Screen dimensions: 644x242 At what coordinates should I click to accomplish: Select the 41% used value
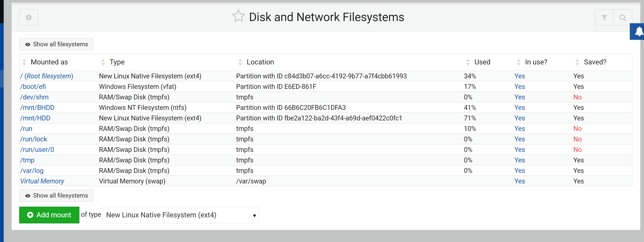pos(470,107)
